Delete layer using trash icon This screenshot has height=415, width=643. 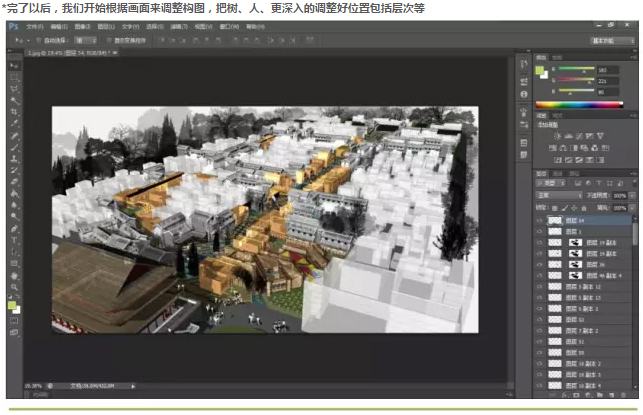click(x=623, y=395)
